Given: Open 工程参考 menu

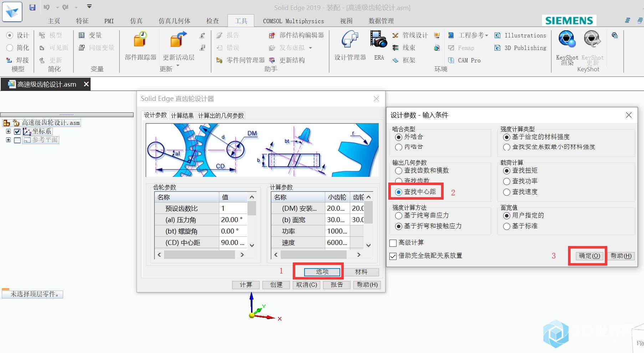Looking at the screenshot, I should click(468, 35).
